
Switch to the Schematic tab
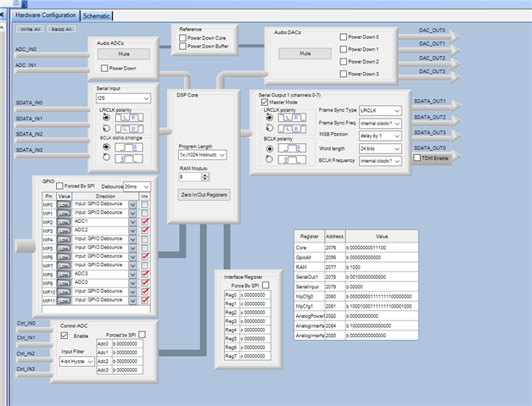(97, 16)
